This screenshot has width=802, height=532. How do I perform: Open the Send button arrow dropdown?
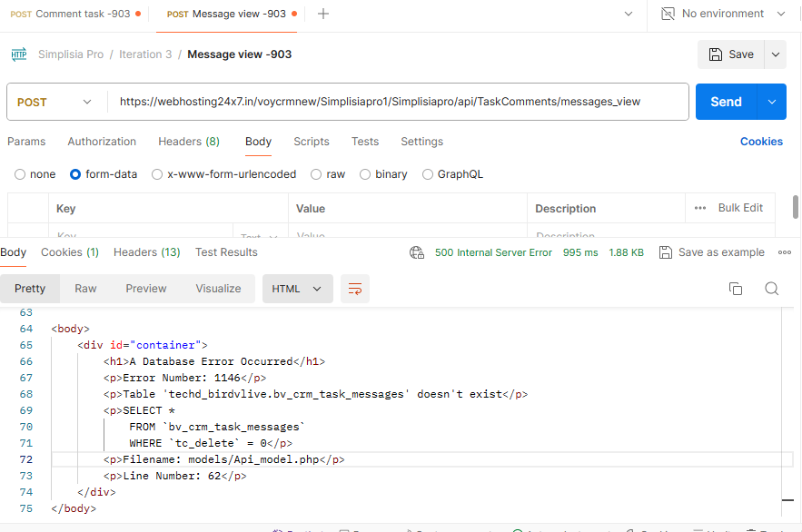click(772, 102)
